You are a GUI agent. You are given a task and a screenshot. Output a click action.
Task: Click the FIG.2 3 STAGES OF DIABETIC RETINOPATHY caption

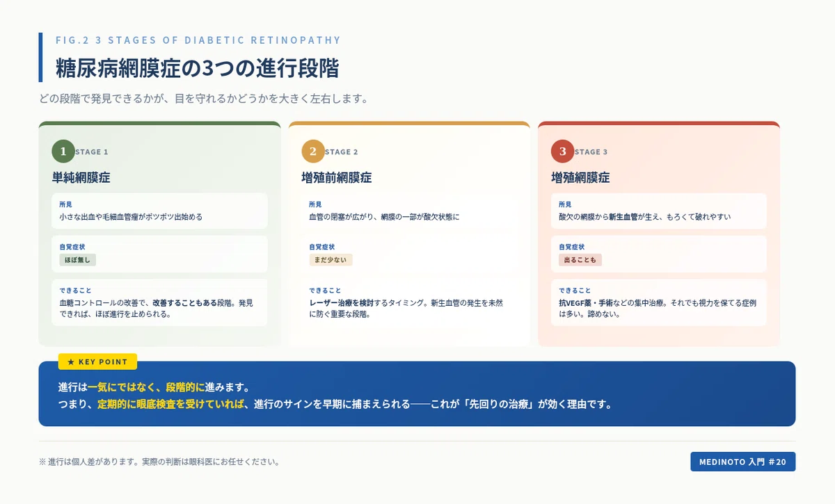198,40
